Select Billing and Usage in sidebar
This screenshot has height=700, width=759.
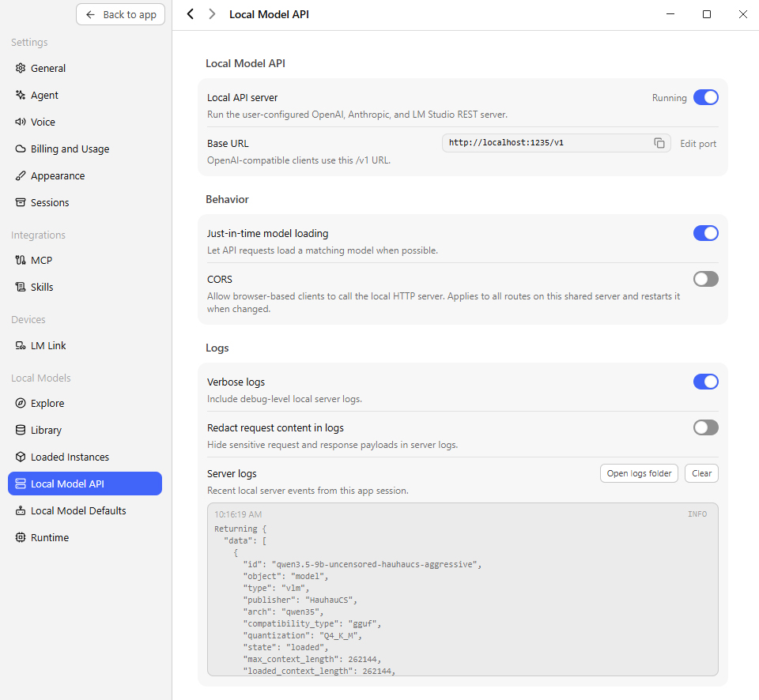85,149
